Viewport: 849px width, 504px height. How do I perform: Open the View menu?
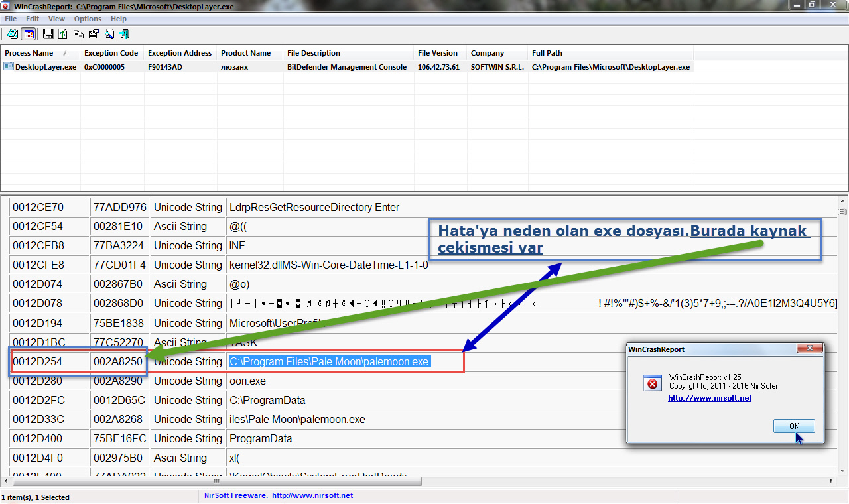click(56, 19)
